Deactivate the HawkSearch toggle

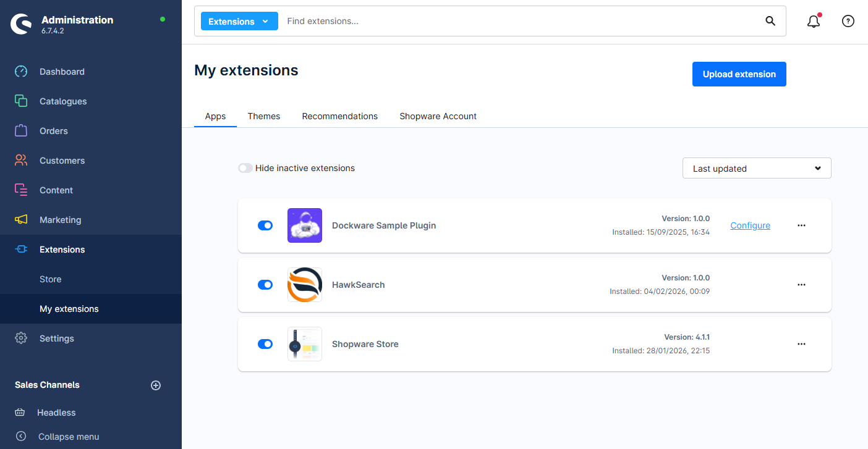(x=265, y=285)
